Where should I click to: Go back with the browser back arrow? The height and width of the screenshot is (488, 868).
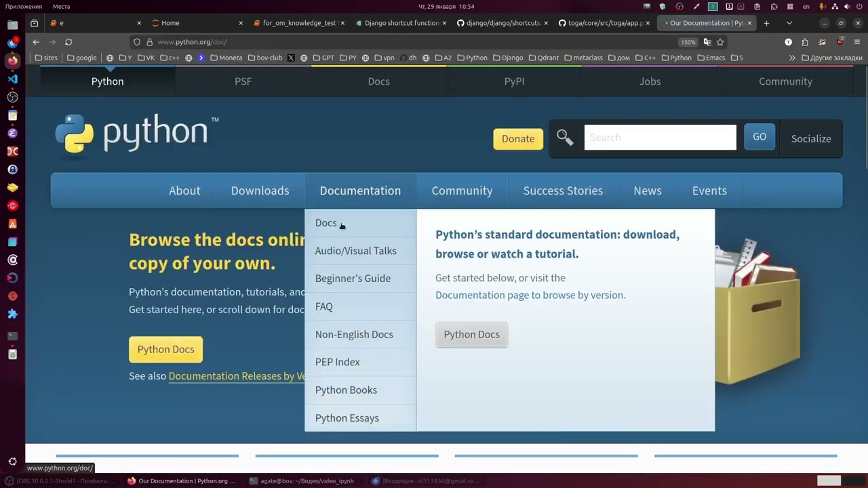click(x=36, y=42)
